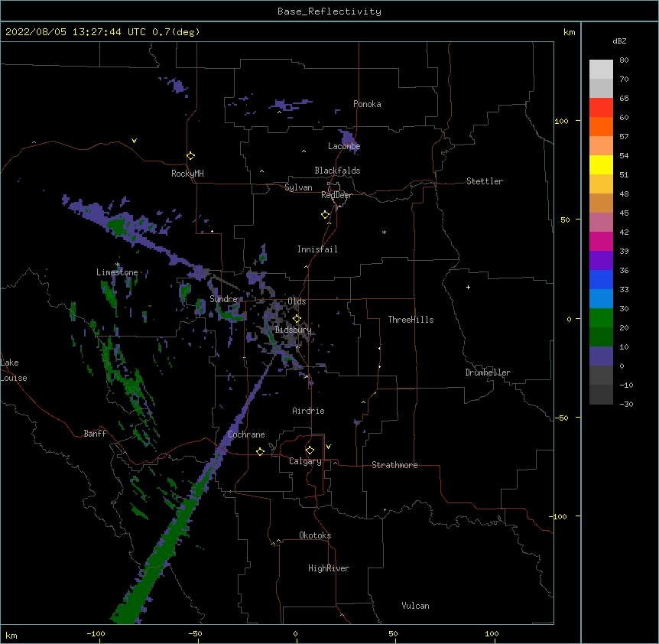659x644 pixels.
Task: Click the Airdrie city label
Action: 308,411
